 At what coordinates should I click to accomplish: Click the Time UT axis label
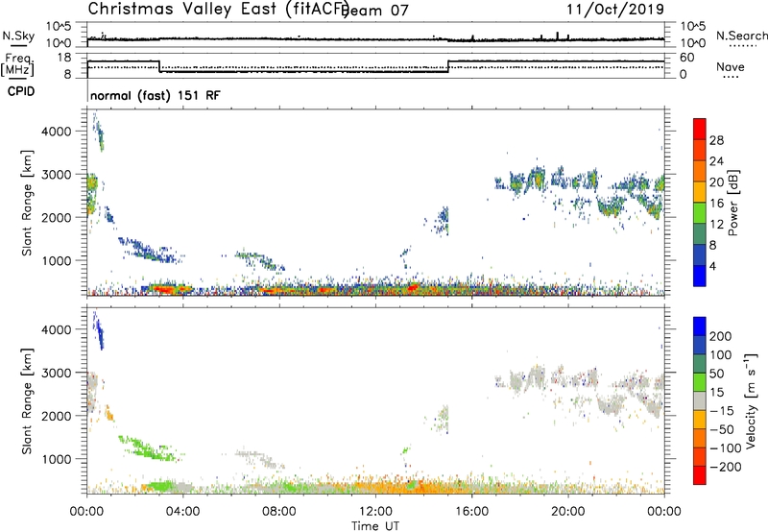(x=375, y=526)
